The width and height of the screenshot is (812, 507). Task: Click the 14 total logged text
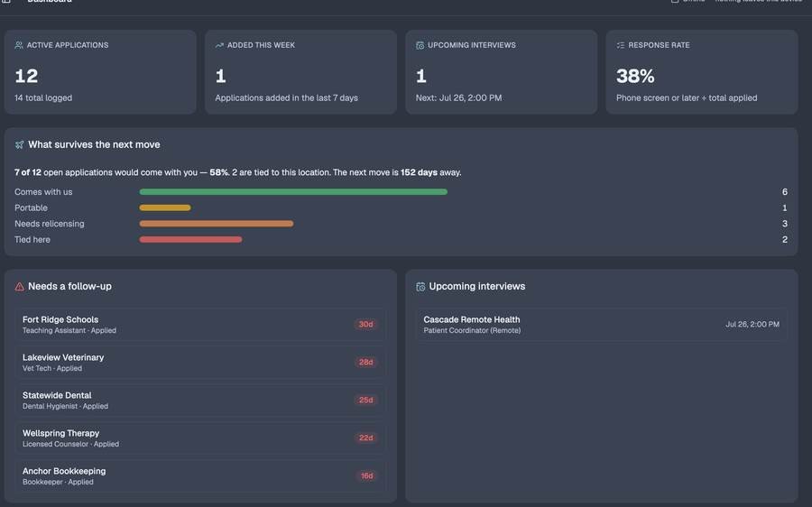tap(43, 97)
